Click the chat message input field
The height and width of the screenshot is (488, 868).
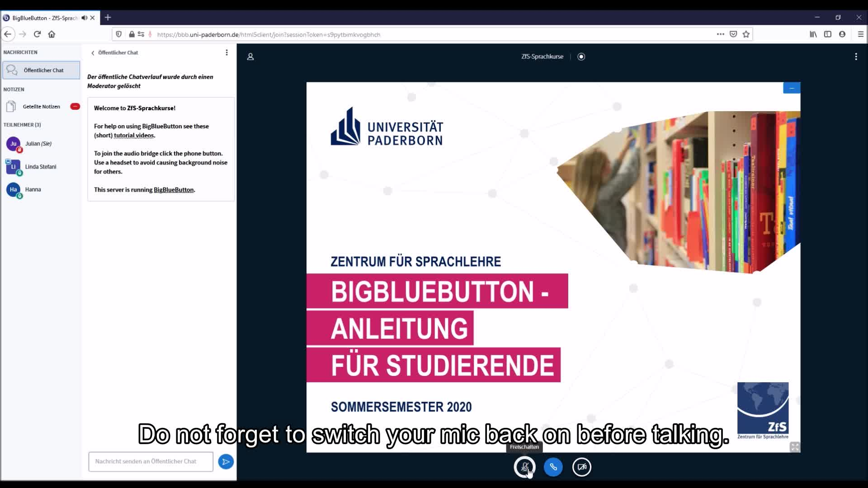click(151, 461)
